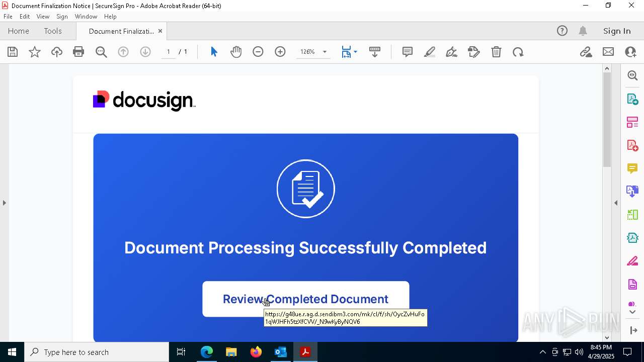The height and width of the screenshot is (362, 644).
Task: Send file by email envelope icon
Action: (608, 52)
